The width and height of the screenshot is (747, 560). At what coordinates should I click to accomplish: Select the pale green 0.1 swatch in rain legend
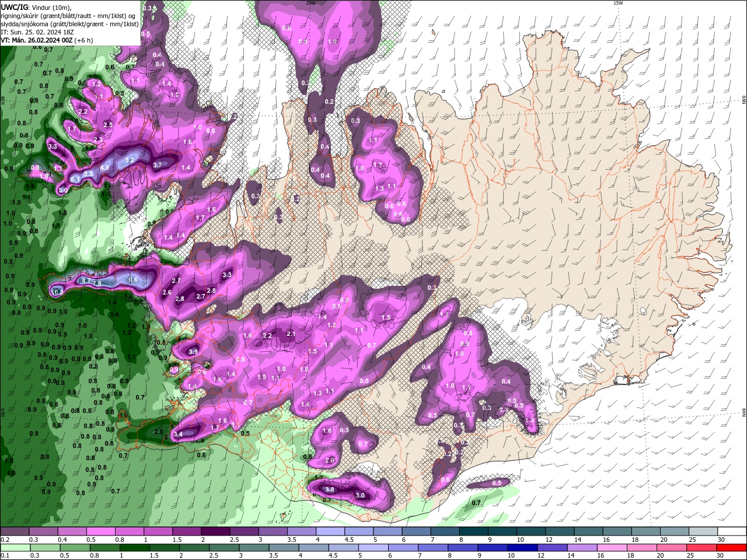[x=15, y=548]
